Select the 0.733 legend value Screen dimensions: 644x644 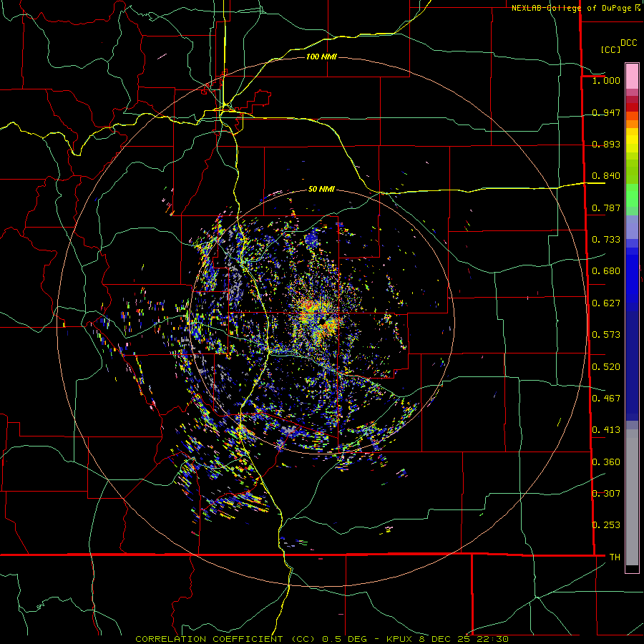(x=606, y=240)
